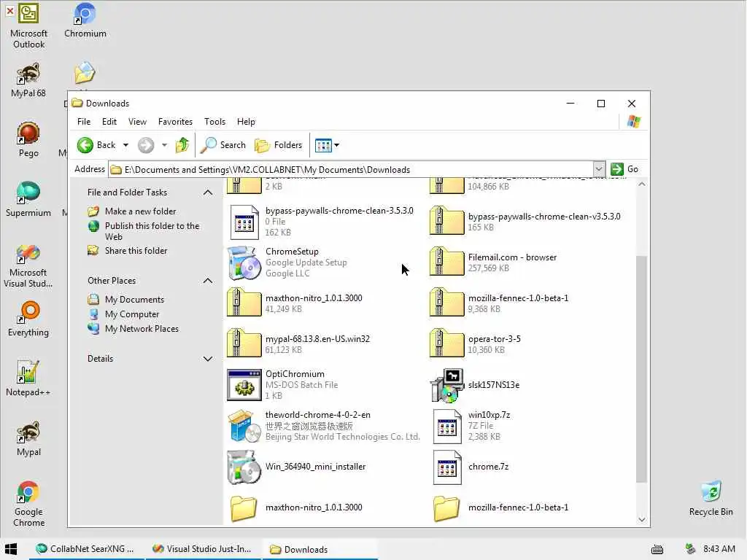
Task: Select opera-tor-3-5 zip icon
Action: 447,343
